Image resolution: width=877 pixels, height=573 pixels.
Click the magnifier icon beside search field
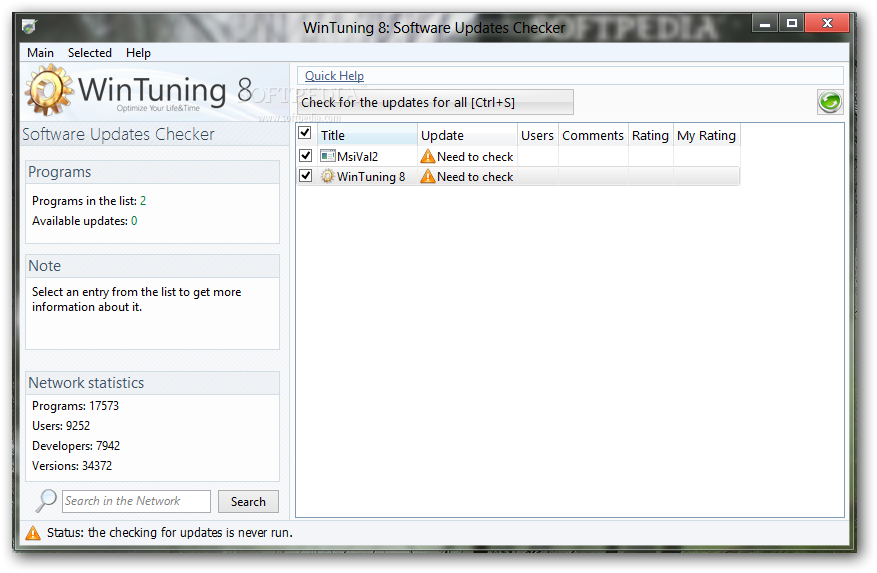tap(46, 500)
